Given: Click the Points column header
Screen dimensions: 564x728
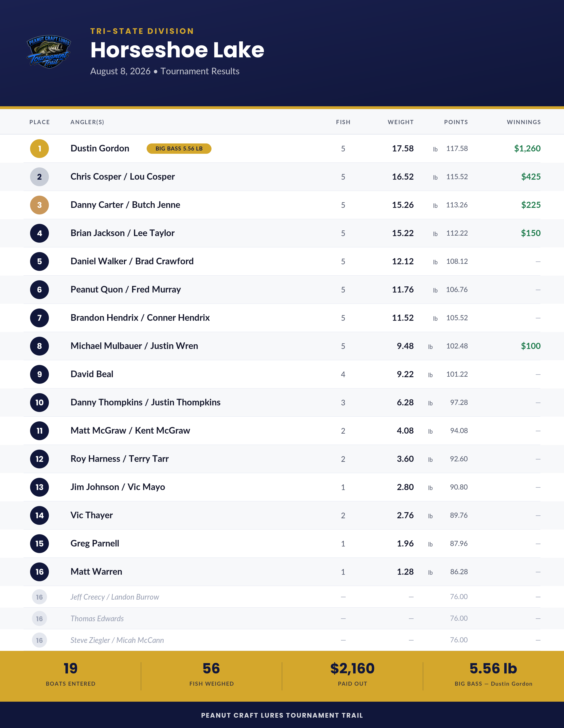Looking at the screenshot, I should point(456,122).
